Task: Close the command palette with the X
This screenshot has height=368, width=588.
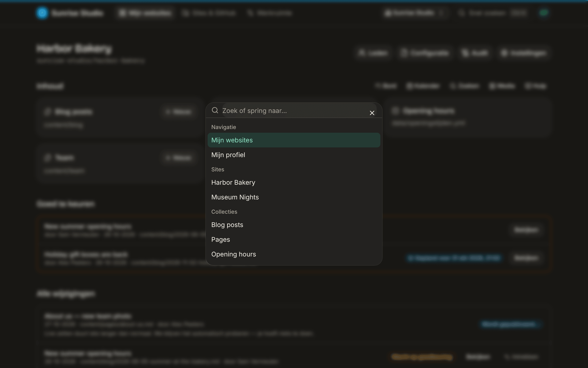Action: (x=372, y=113)
